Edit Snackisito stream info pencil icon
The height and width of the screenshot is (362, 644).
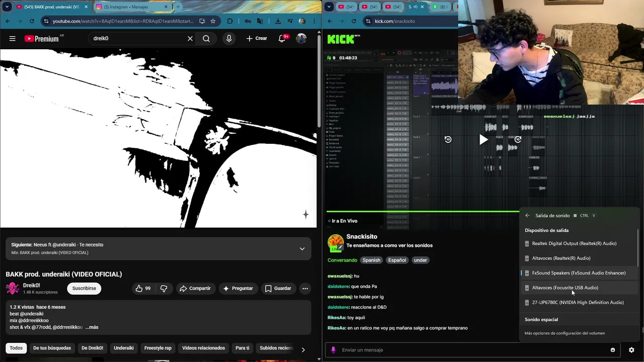[x=341, y=247]
